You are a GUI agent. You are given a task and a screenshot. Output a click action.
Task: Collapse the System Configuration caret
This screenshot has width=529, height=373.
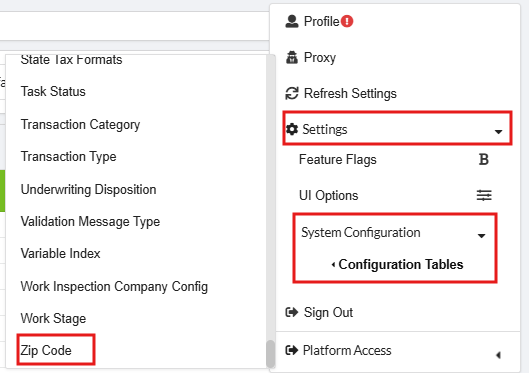tap(481, 236)
